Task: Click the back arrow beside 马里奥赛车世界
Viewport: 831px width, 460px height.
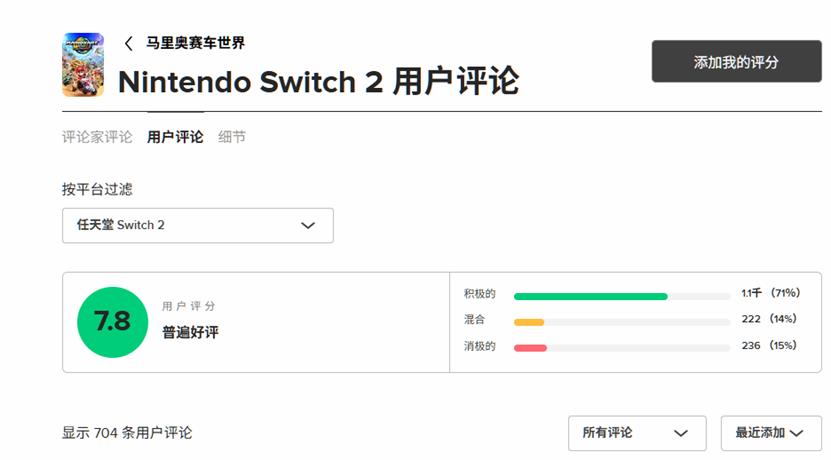Action: [x=129, y=43]
